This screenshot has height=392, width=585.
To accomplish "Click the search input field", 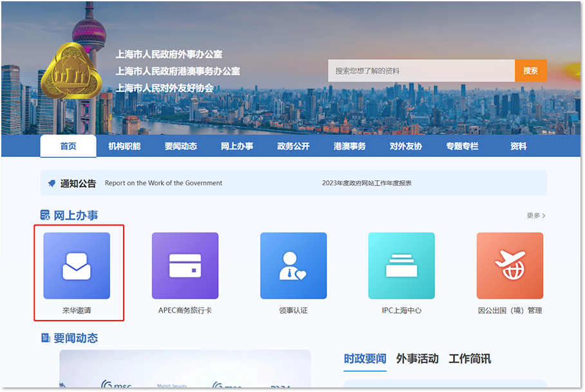I will 421,71.
